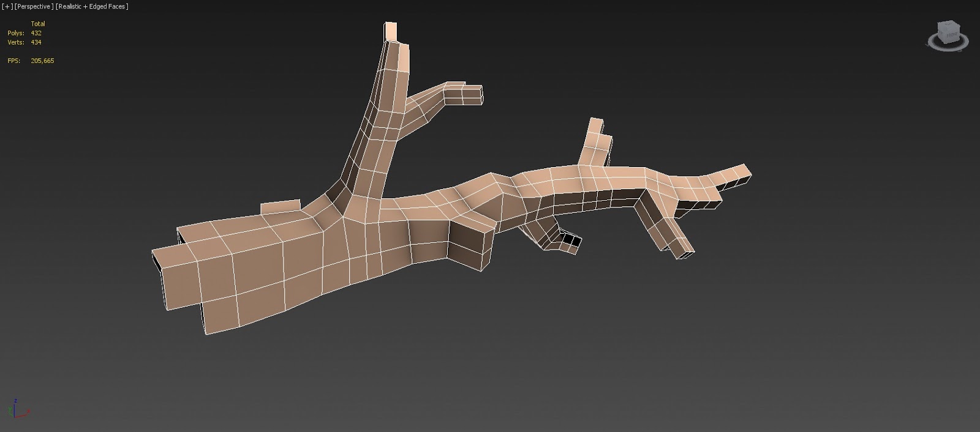Click the Polys count value 432
Viewport: 980px width, 432px height.
[x=36, y=33]
